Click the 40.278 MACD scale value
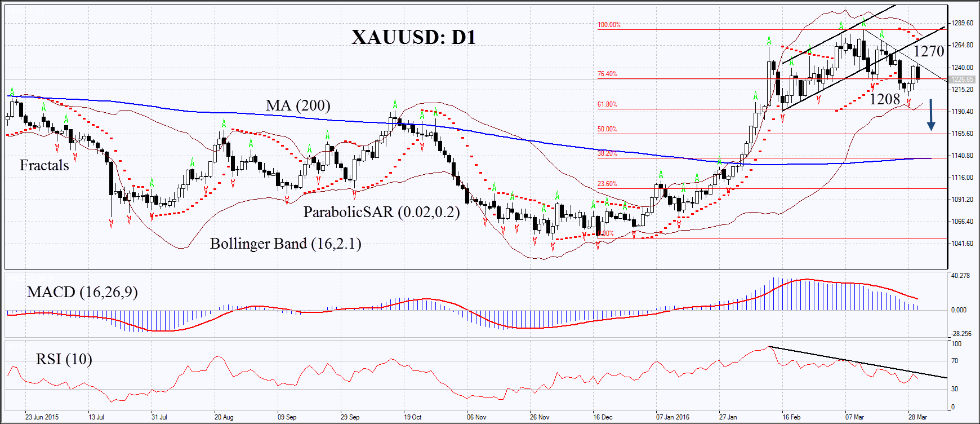 960,276
